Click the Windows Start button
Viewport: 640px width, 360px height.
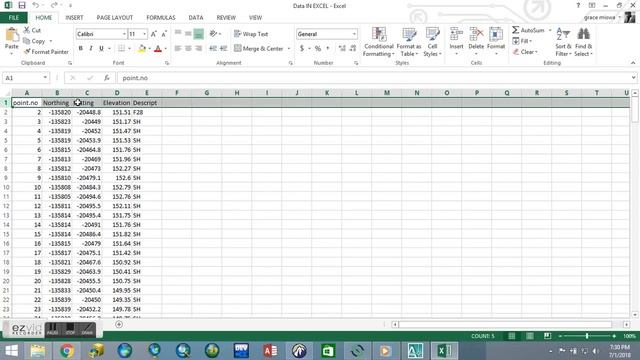tap(11, 351)
